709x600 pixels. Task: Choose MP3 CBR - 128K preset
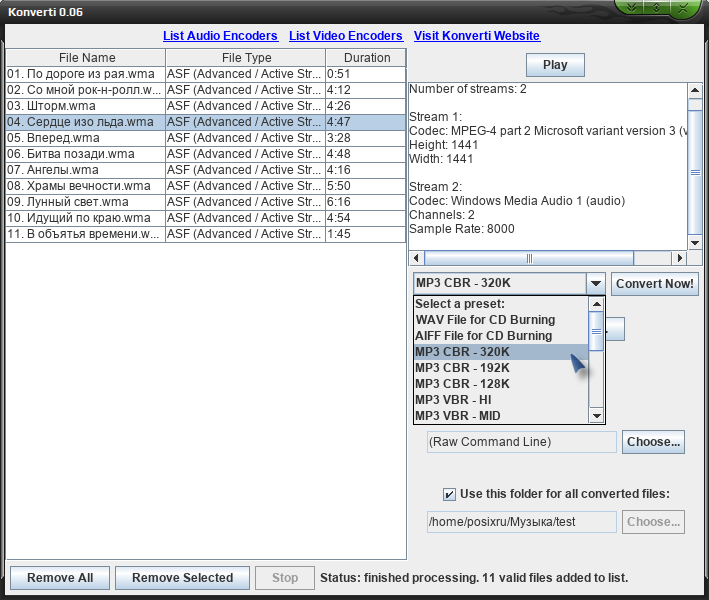pos(501,384)
